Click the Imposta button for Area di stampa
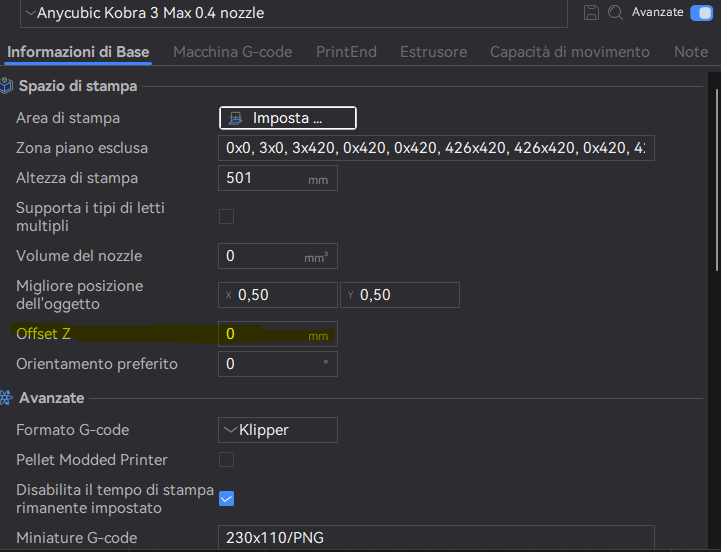The width and height of the screenshot is (721, 552). [288, 118]
